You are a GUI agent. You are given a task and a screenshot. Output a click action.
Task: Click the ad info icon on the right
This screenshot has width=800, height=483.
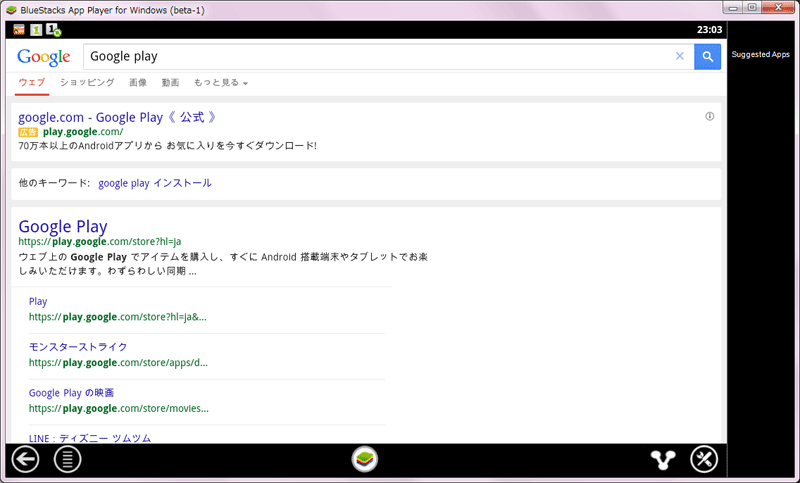click(710, 116)
